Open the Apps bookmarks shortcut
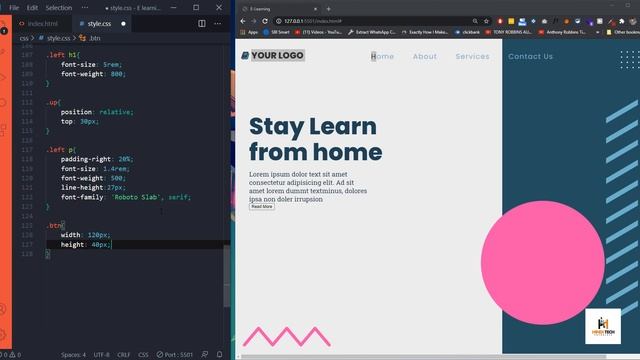Image resolution: width=640 pixels, height=360 pixels. click(249, 32)
